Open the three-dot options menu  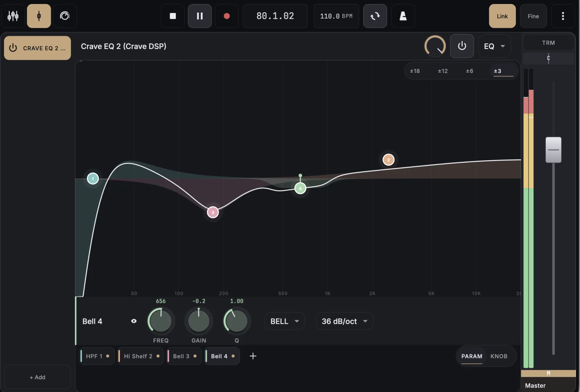tap(563, 16)
